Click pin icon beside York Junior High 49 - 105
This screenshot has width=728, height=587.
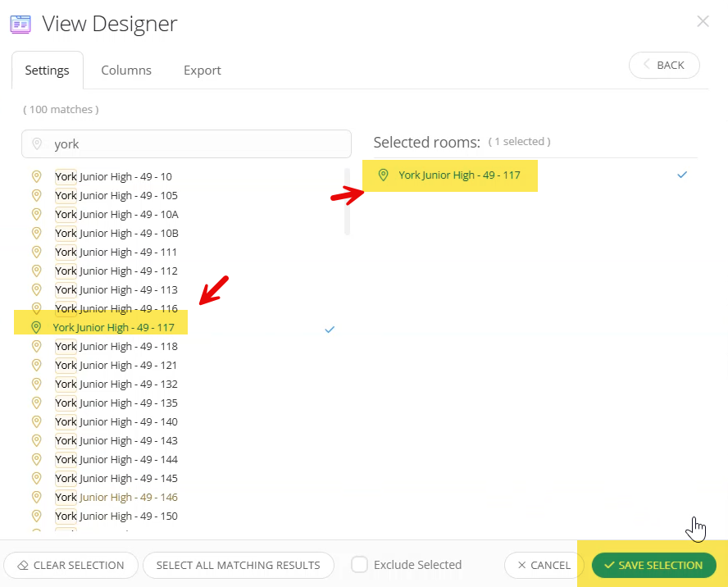click(36, 195)
